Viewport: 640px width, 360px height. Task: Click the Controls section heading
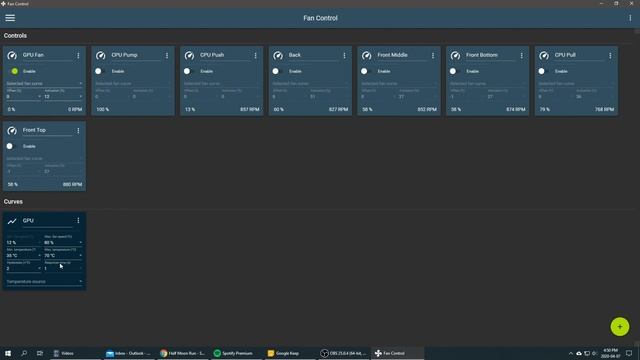(x=15, y=36)
